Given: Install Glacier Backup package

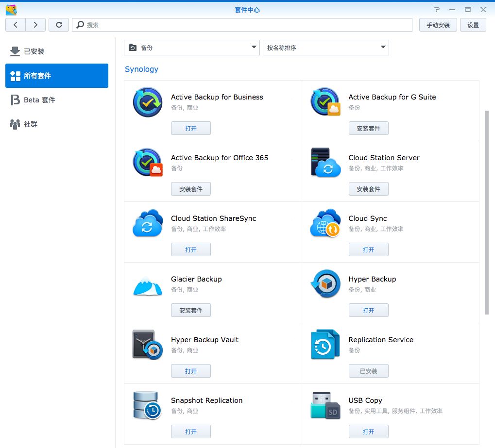Looking at the screenshot, I should (x=191, y=311).
